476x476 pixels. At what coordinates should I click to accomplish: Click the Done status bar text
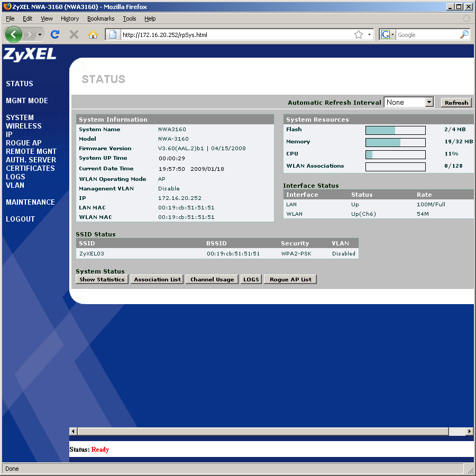(12, 469)
